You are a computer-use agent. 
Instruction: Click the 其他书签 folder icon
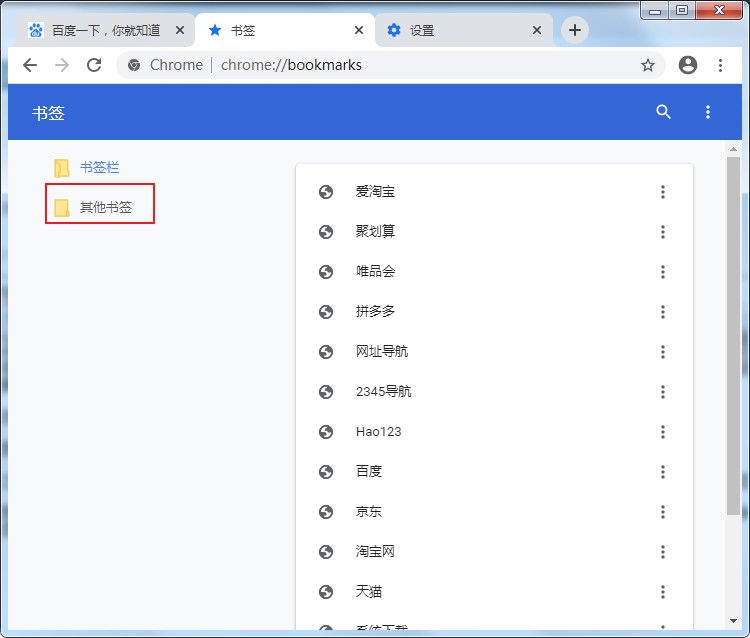pyautogui.click(x=62, y=208)
